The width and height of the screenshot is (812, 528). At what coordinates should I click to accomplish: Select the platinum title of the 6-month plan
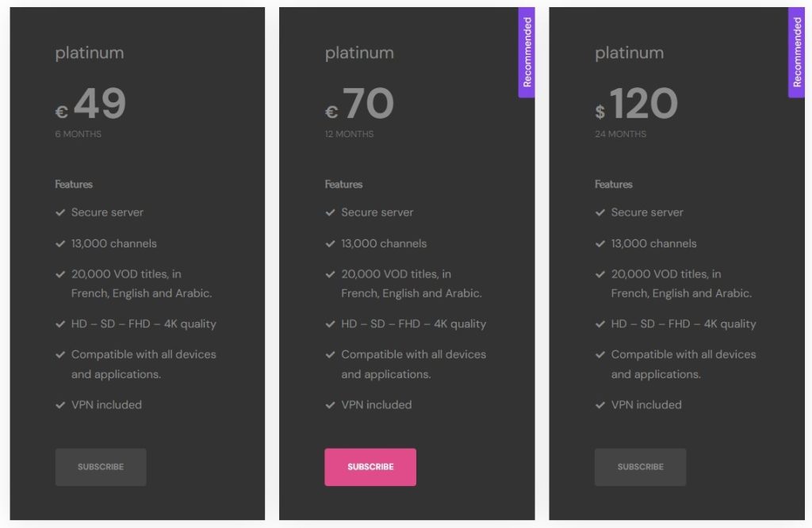pyautogui.click(x=90, y=53)
